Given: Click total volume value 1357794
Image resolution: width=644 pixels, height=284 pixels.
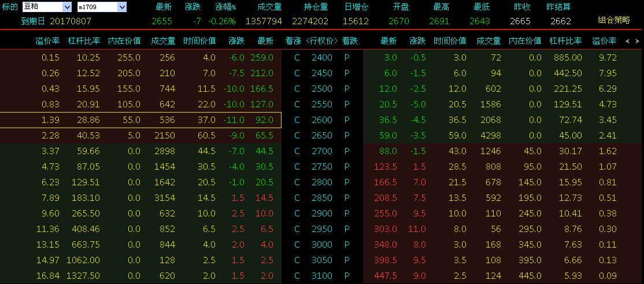Looking at the screenshot, I should pyautogui.click(x=264, y=21).
